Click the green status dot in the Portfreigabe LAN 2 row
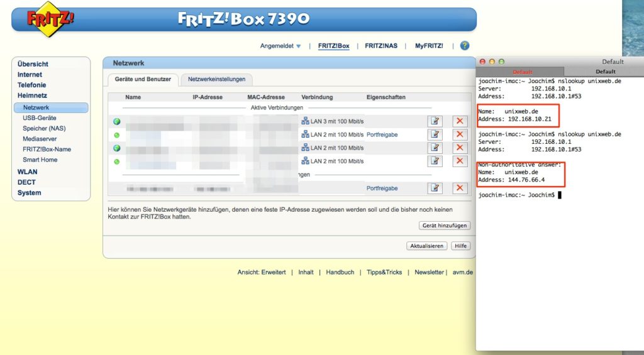This screenshot has height=355, width=644. (116, 135)
